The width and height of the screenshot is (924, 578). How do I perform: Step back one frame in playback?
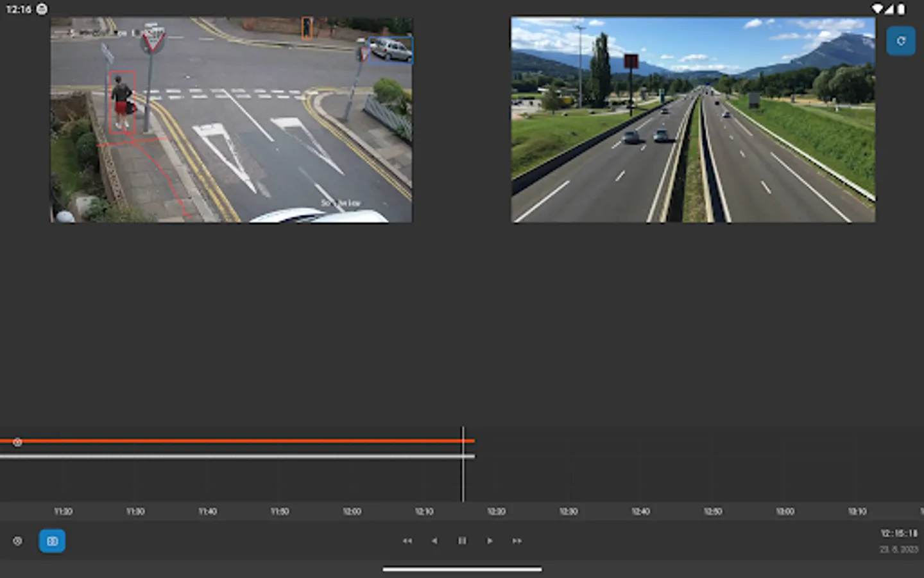(435, 541)
